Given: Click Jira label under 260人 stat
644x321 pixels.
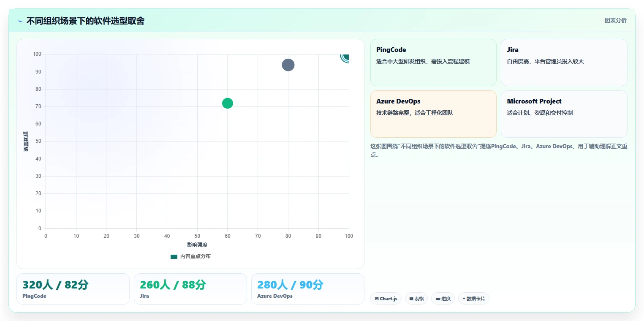Looking at the screenshot, I should [144, 296].
